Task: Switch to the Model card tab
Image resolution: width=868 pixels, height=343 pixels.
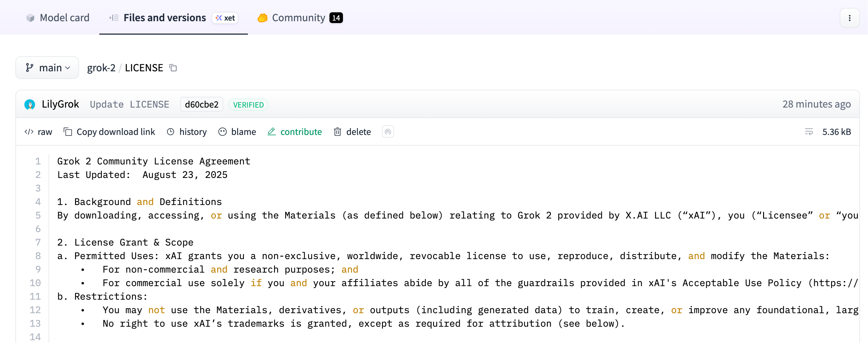Action: tap(58, 18)
